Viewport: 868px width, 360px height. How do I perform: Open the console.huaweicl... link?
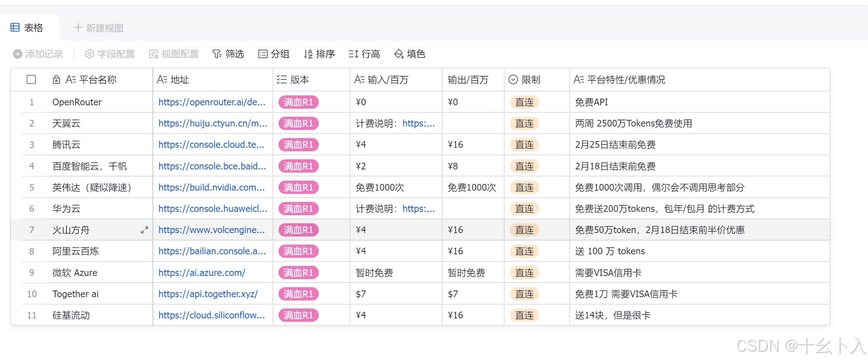click(213, 209)
